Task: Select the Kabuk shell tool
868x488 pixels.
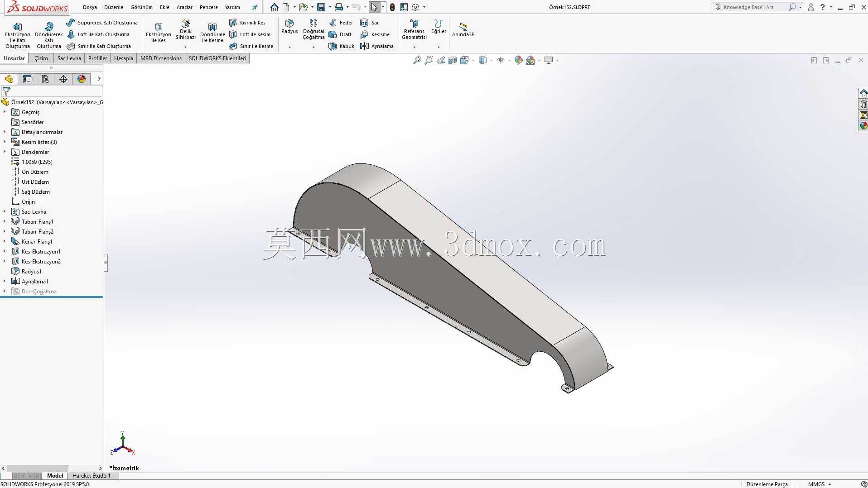Action: coord(342,46)
